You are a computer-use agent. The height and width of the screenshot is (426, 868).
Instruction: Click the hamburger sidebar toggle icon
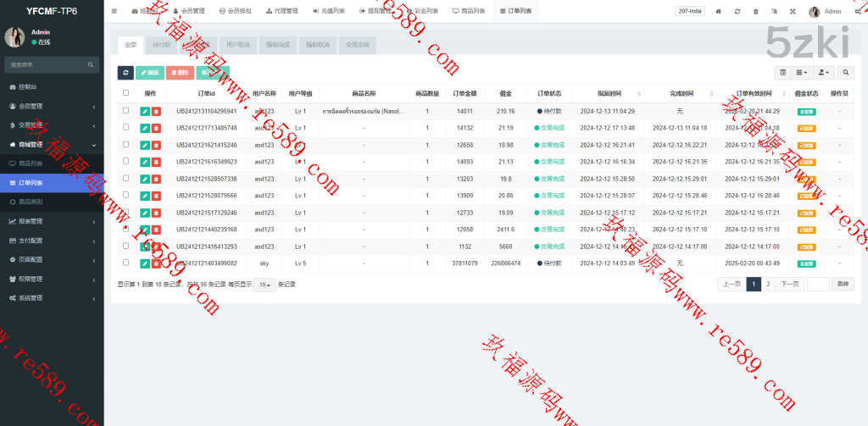tap(114, 11)
